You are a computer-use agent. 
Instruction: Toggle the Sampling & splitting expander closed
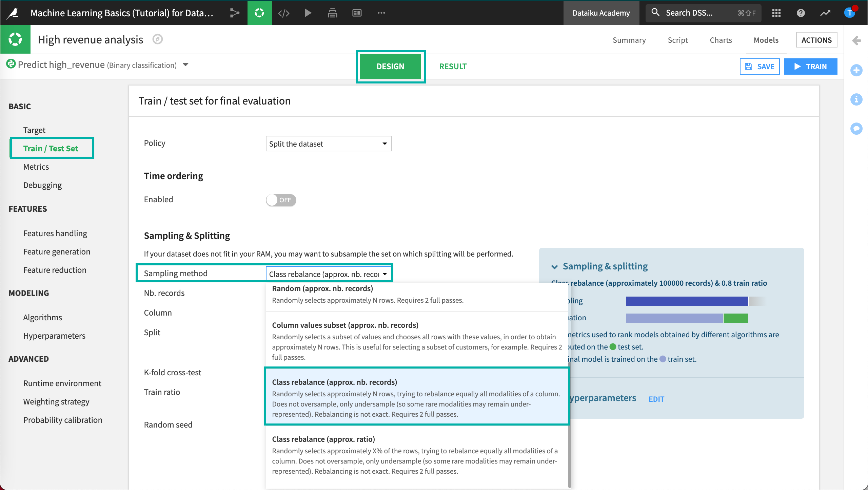point(555,266)
